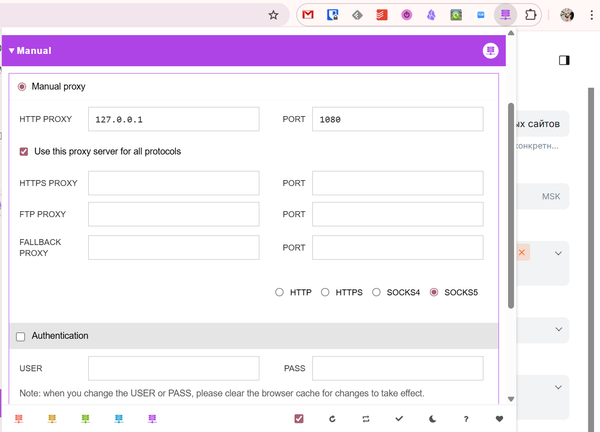Select the HTTP protocol radio button
The height and width of the screenshot is (432, 600).
pyautogui.click(x=279, y=292)
